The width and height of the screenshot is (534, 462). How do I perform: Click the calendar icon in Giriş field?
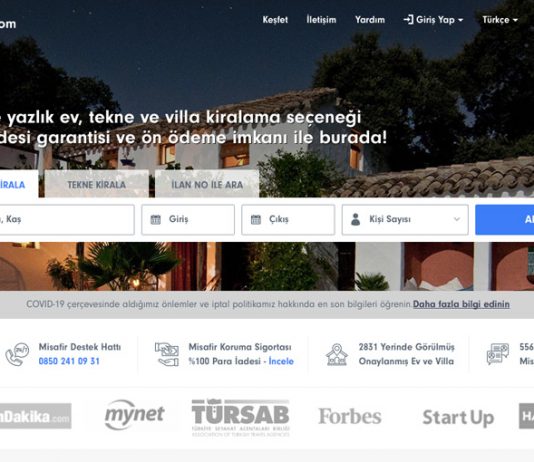(x=156, y=220)
